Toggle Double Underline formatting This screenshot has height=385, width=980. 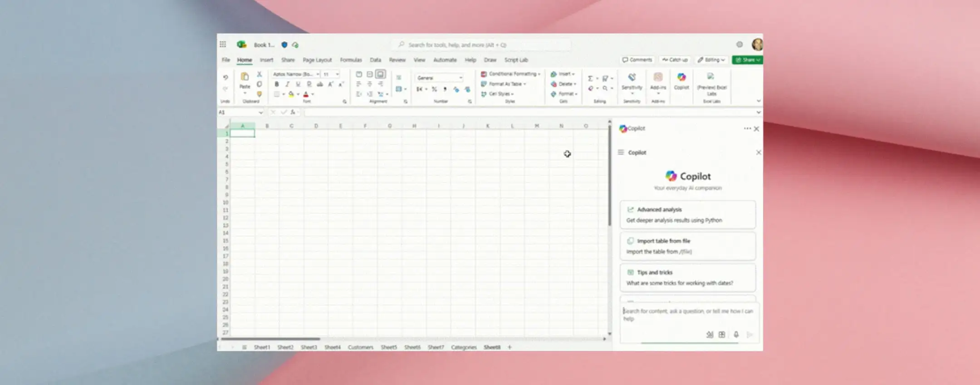(309, 84)
